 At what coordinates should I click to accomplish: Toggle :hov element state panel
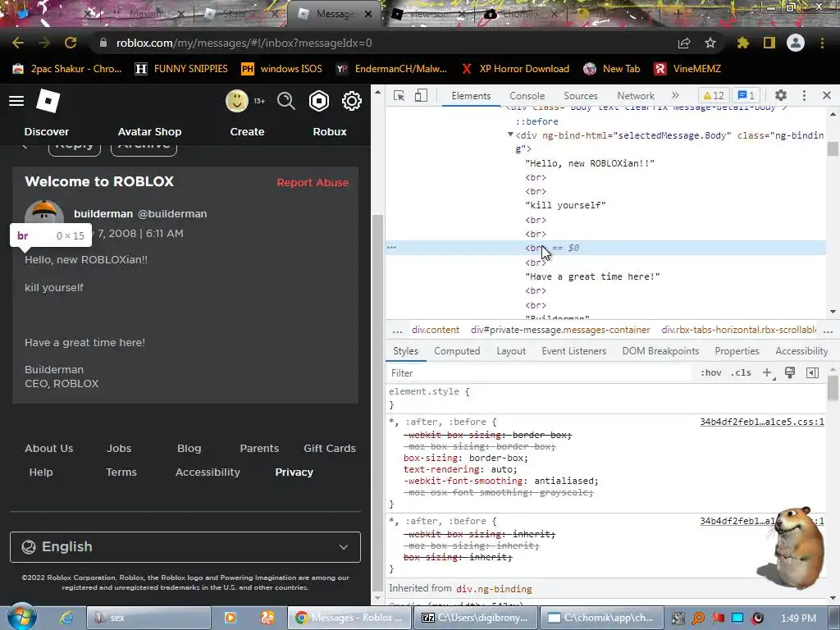tap(711, 373)
